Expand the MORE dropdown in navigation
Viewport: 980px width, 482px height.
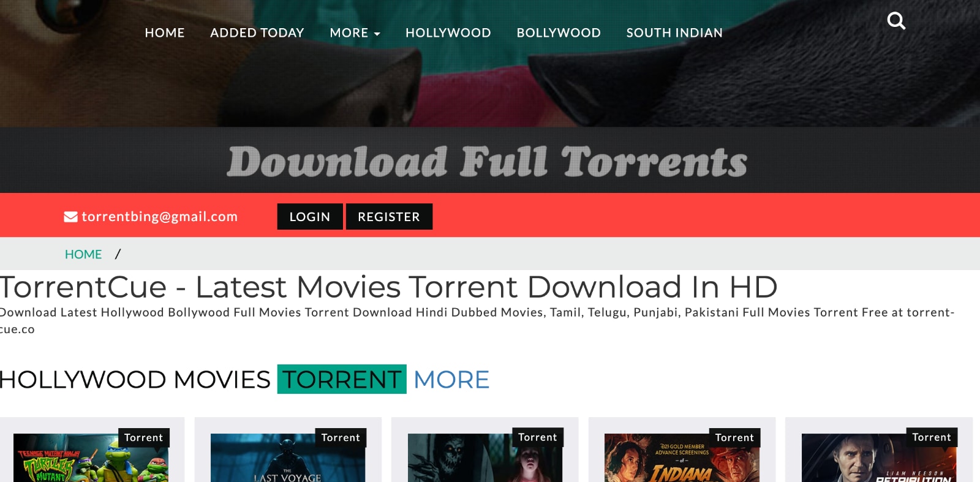[355, 32]
